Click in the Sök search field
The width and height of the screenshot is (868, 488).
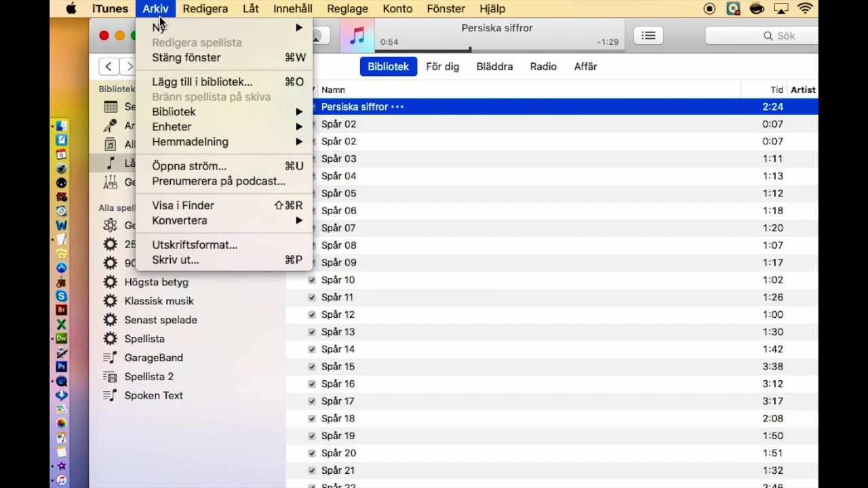[763, 36]
